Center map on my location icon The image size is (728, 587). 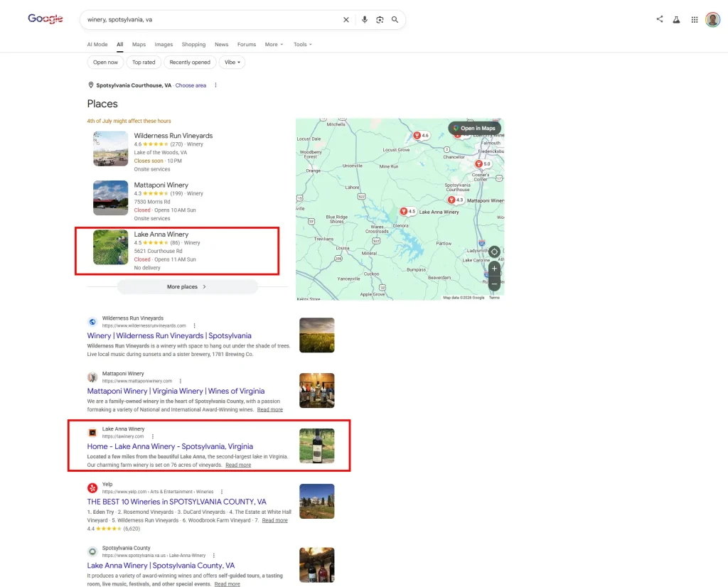coord(495,252)
